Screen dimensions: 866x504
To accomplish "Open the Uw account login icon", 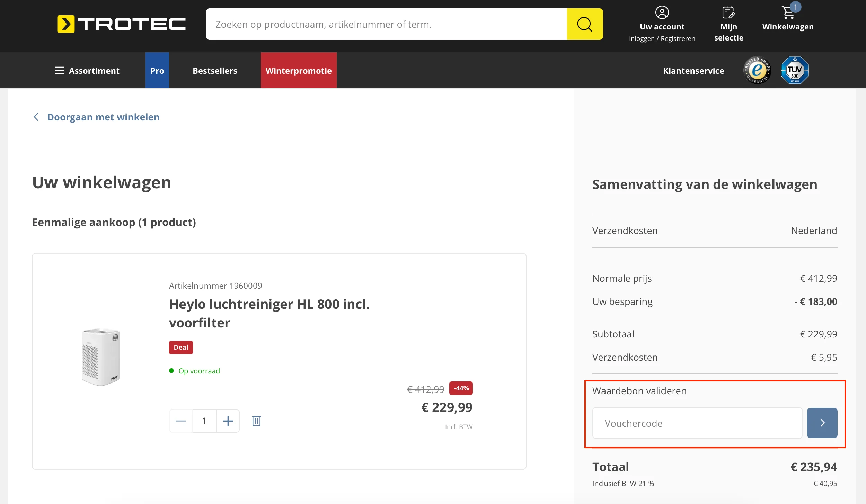I will [662, 13].
